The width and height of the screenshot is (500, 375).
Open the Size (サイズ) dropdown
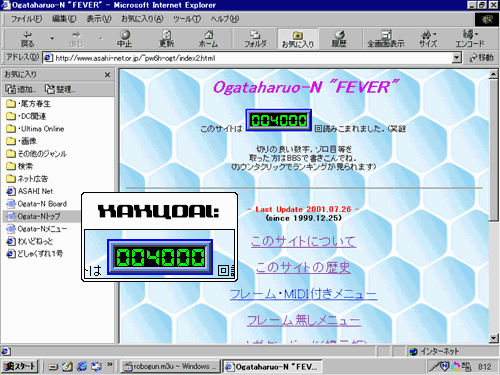428,39
